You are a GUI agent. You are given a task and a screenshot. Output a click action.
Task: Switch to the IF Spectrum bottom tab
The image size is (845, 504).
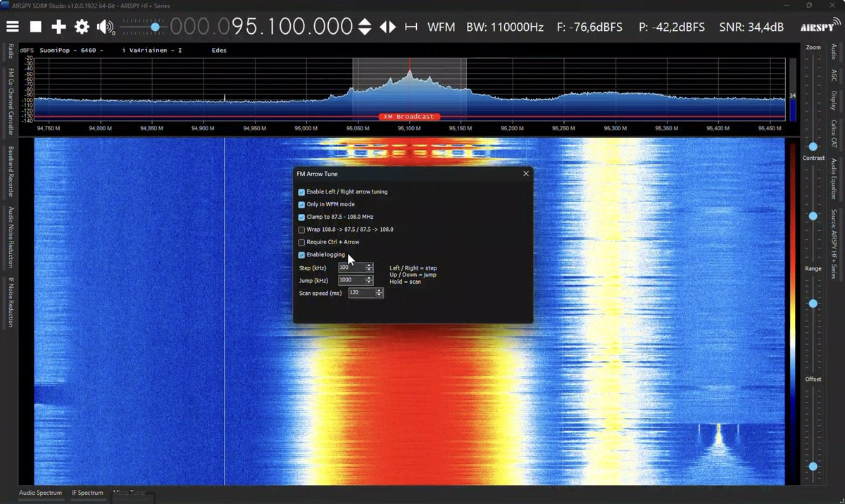click(x=87, y=493)
